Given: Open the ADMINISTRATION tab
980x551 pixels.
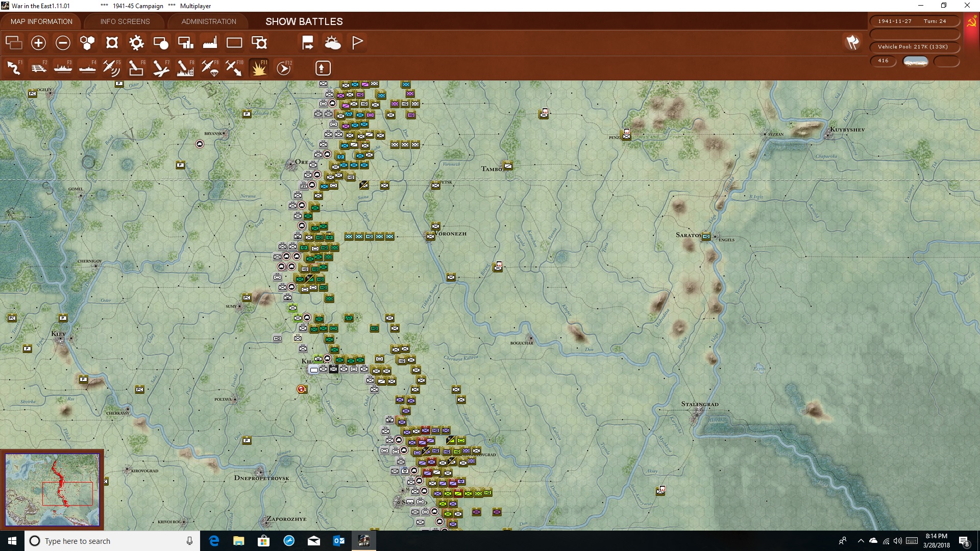Looking at the screenshot, I should [x=209, y=21].
